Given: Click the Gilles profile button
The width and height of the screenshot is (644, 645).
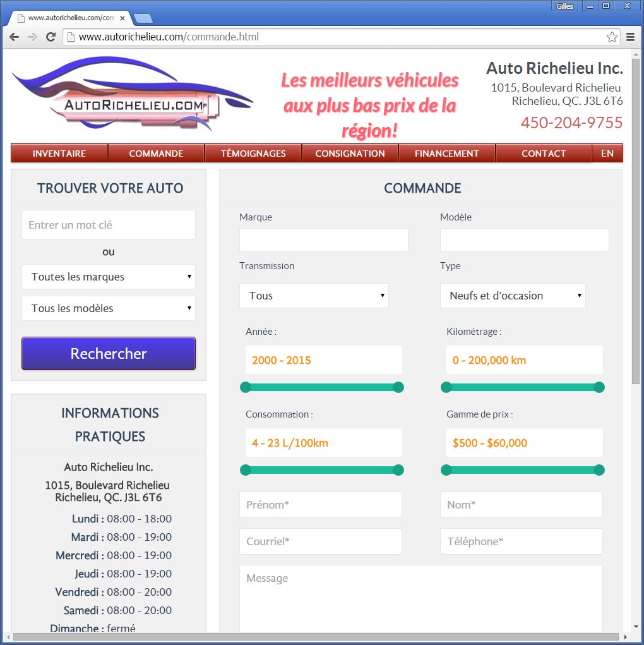Looking at the screenshot, I should click(564, 6).
